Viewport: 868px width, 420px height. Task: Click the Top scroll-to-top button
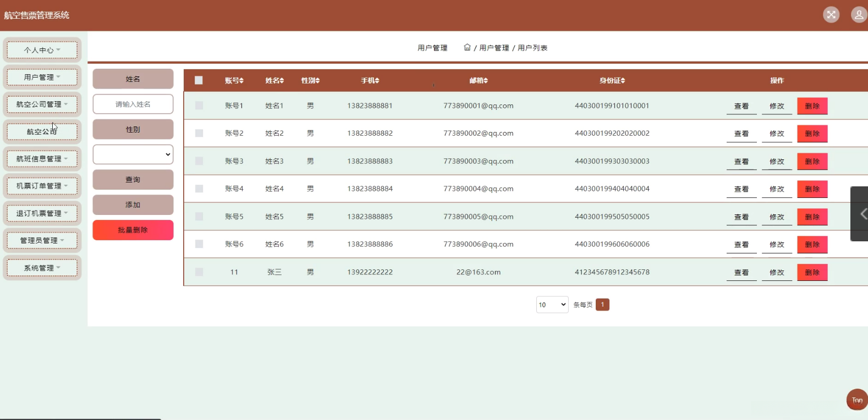click(856, 400)
